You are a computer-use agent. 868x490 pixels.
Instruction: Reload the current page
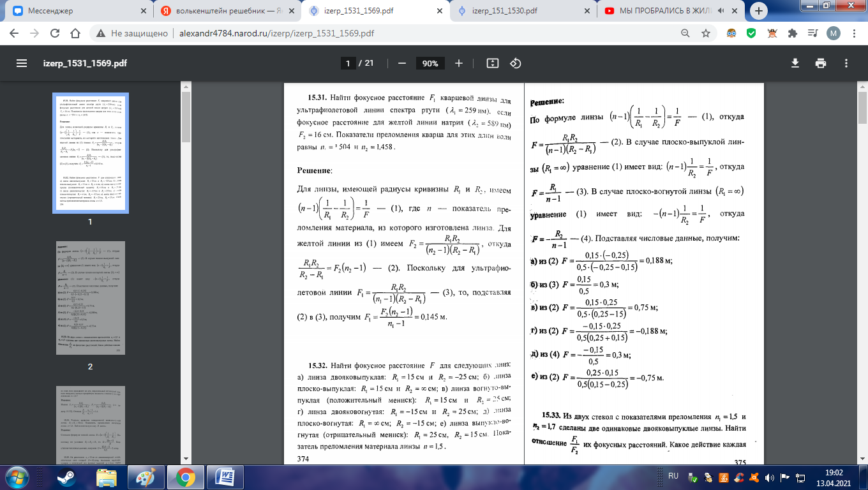click(x=56, y=33)
